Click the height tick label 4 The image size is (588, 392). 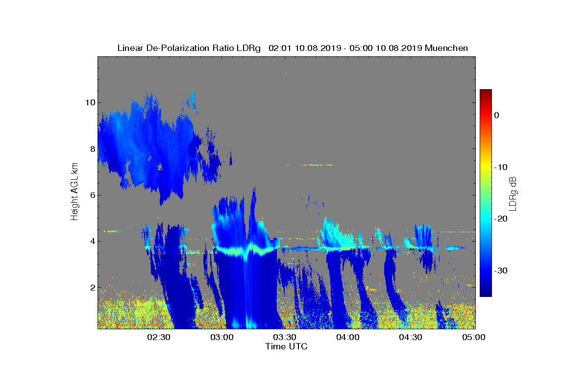(92, 241)
